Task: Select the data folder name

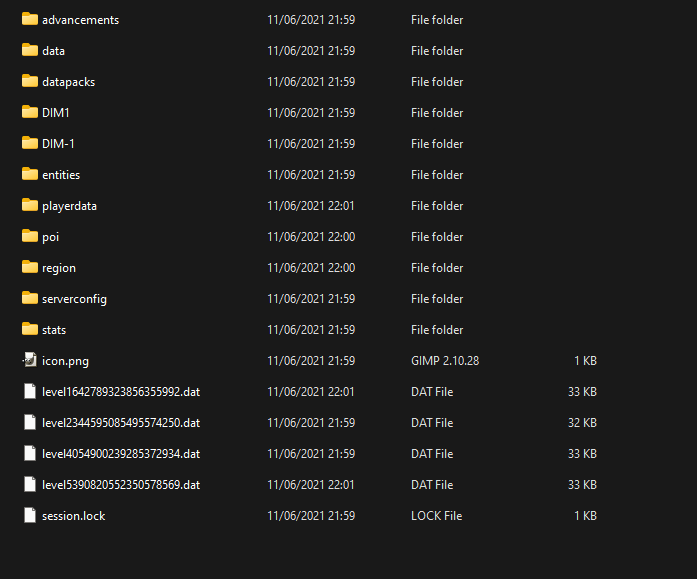Action: tap(53, 51)
